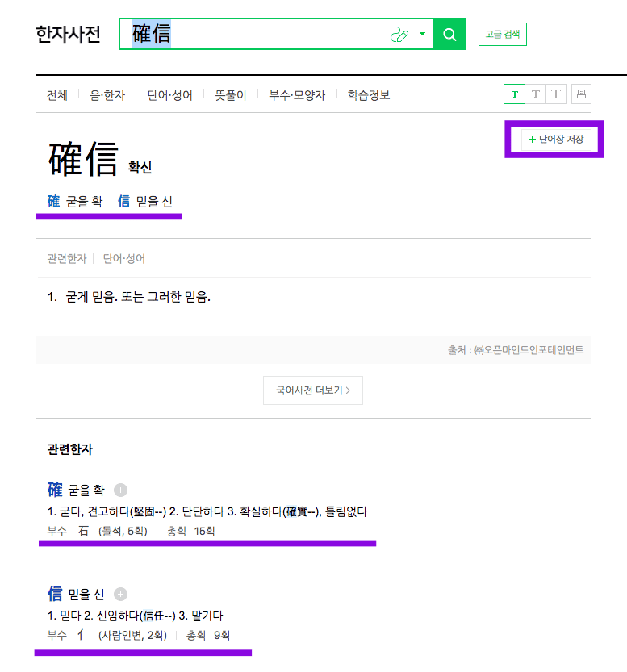Jump to 관련한자 section anchor link
This screenshot has width=627, height=672.
(x=67, y=258)
